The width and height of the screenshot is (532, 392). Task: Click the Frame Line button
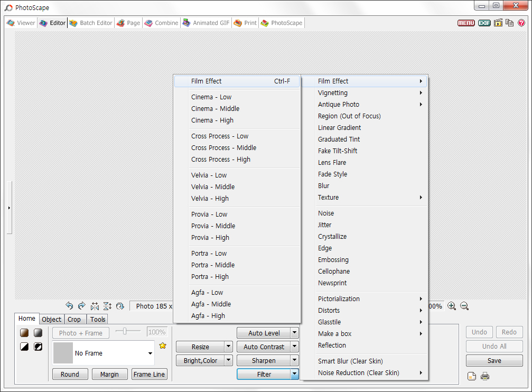coord(150,374)
